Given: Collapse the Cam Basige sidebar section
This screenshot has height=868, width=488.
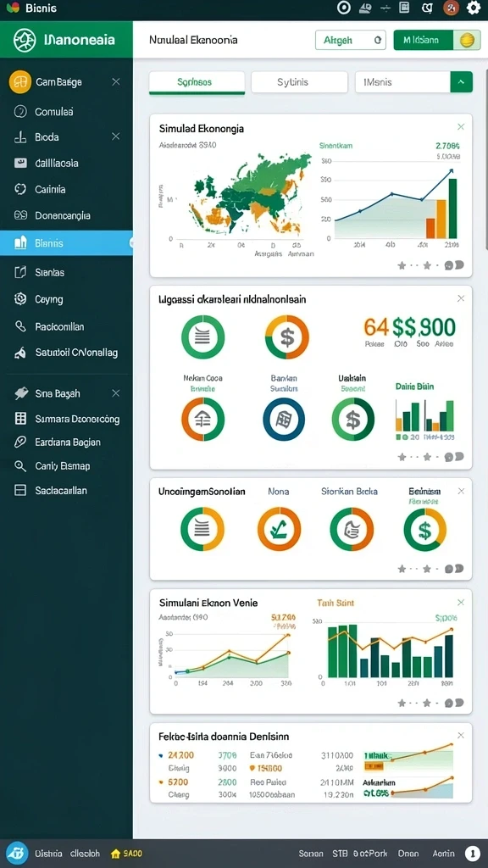Looking at the screenshot, I should [x=115, y=82].
